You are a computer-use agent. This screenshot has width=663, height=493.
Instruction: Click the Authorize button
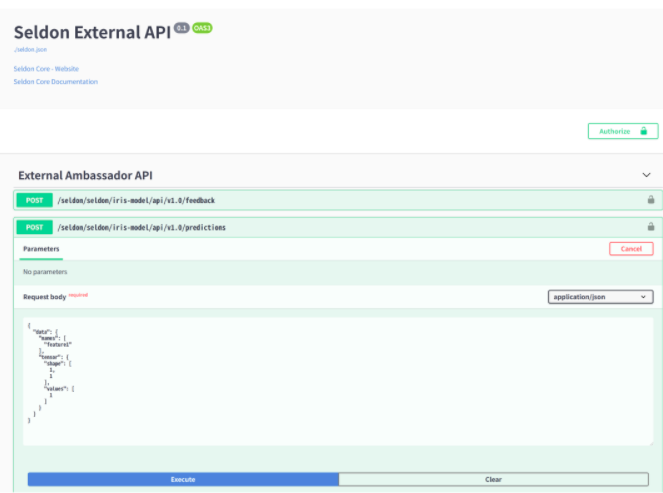pyautogui.click(x=623, y=131)
